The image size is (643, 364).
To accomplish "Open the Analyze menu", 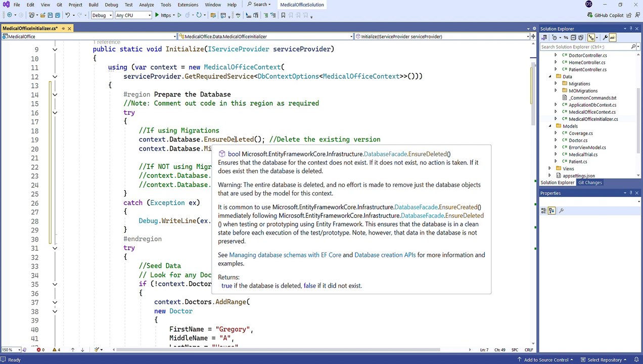I will click(147, 5).
